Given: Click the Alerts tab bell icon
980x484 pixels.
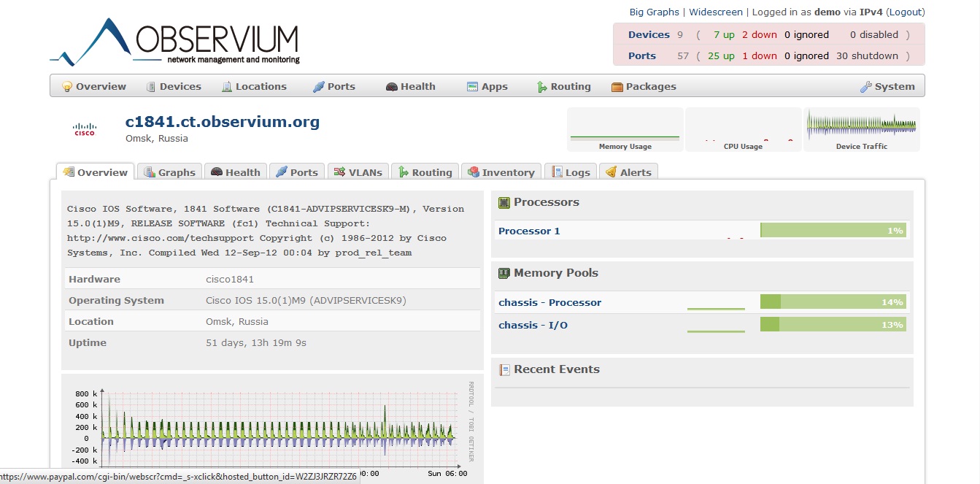Looking at the screenshot, I should pyautogui.click(x=611, y=172).
